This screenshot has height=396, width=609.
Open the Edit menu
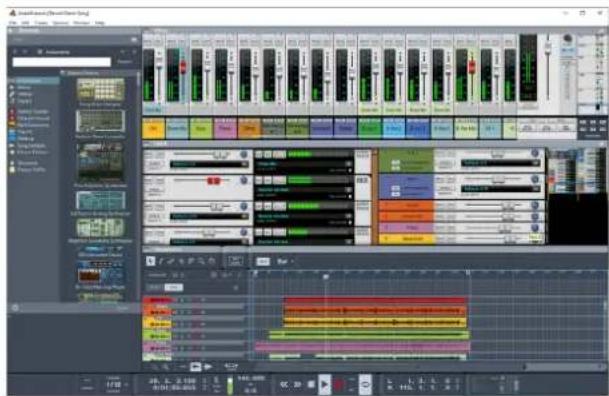[x=25, y=23]
